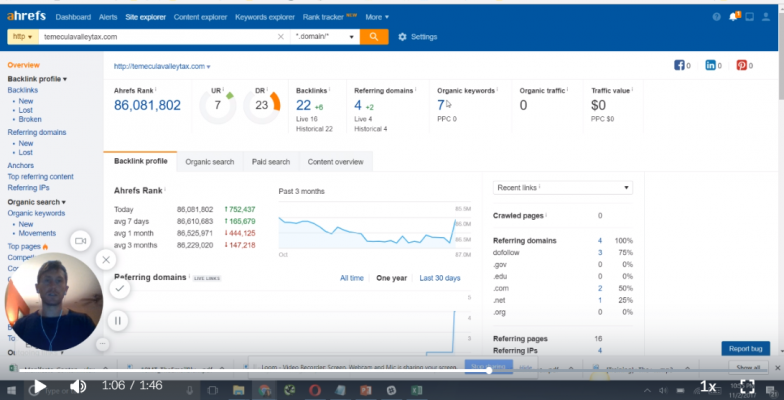Viewport: 784px width, 400px height.
Task: Click the Report bug button
Action: [x=746, y=348]
